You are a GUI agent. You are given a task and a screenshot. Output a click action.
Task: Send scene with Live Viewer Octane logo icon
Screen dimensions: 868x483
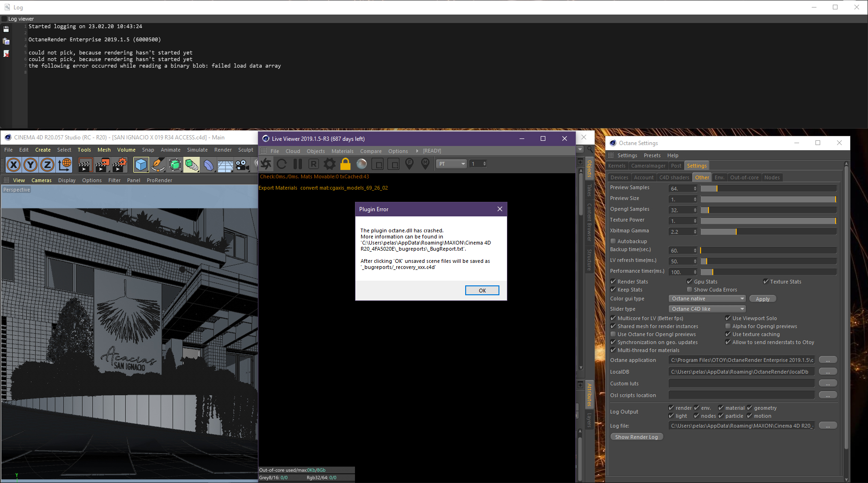coord(266,164)
